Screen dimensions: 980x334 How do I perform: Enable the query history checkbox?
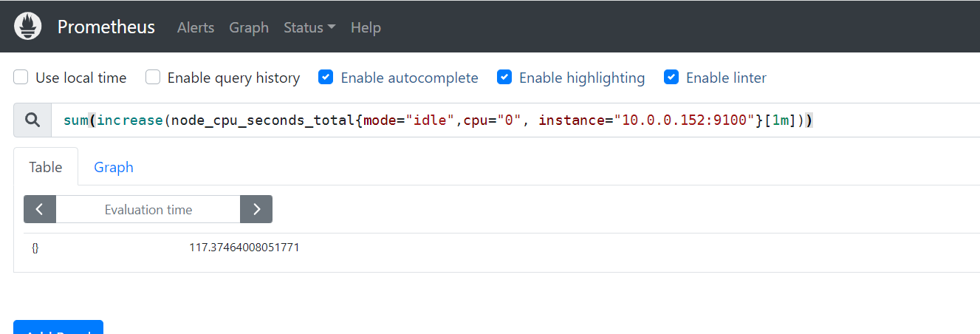click(153, 78)
